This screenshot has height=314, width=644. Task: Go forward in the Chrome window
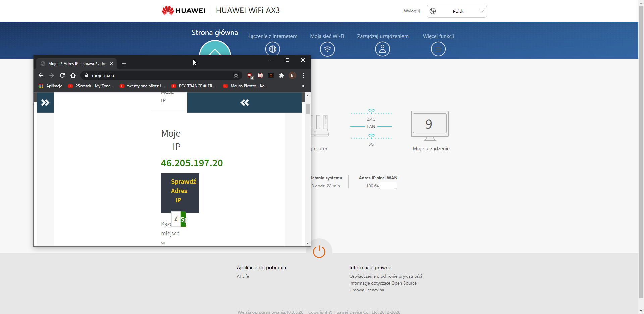pyautogui.click(x=52, y=75)
